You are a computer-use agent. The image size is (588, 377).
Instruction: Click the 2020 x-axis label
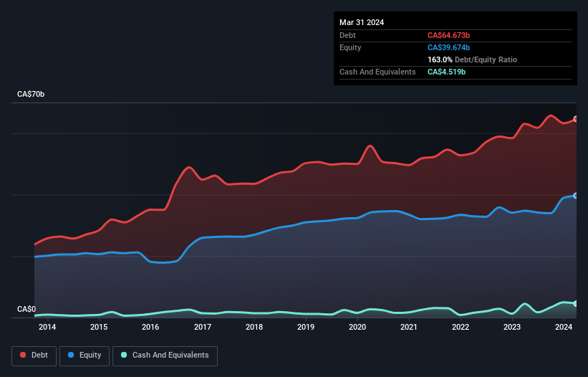357,327
